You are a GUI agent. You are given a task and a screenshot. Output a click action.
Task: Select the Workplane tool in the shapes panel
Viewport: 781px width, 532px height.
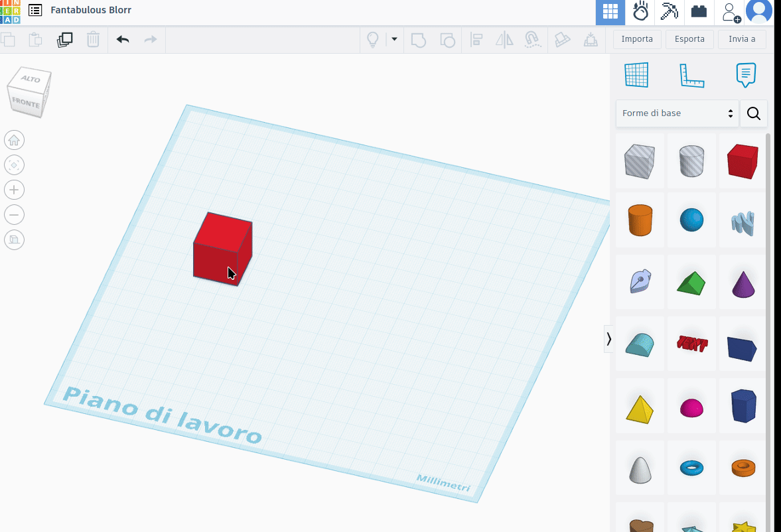636,75
